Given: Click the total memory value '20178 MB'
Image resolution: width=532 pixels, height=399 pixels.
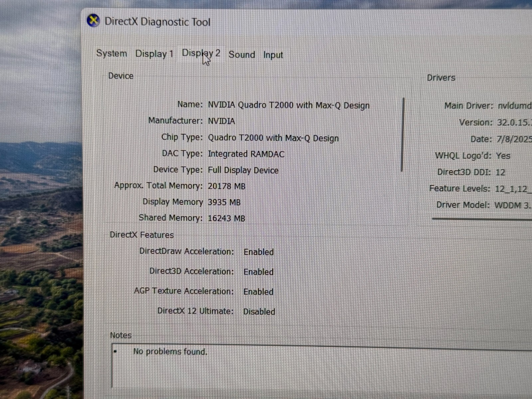Looking at the screenshot, I should pos(226,186).
